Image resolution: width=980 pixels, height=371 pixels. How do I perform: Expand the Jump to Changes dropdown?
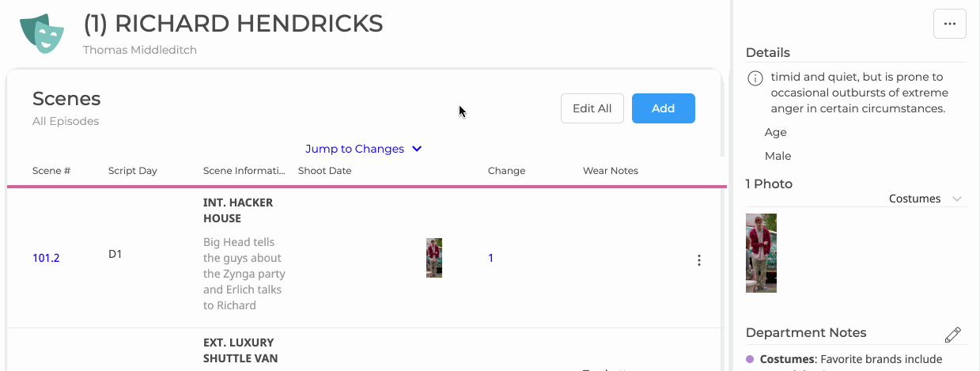(364, 149)
